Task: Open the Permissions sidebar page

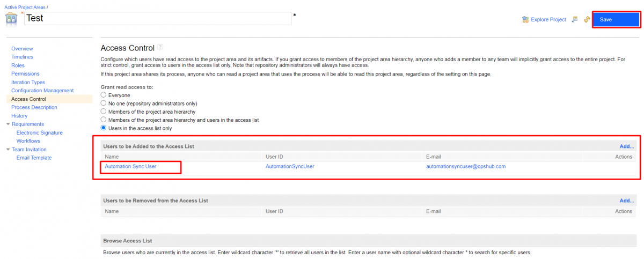Action: [x=25, y=74]
